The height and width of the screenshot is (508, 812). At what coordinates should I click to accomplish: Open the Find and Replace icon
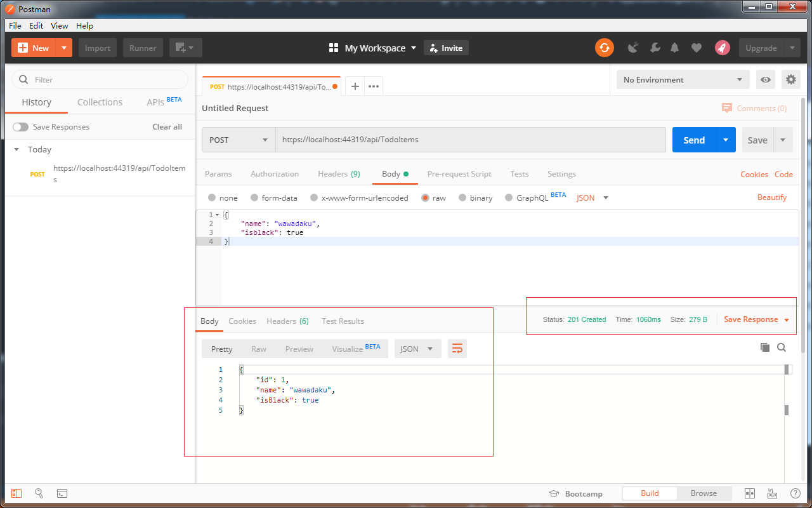pyautogui.click(x=39, y=493)
